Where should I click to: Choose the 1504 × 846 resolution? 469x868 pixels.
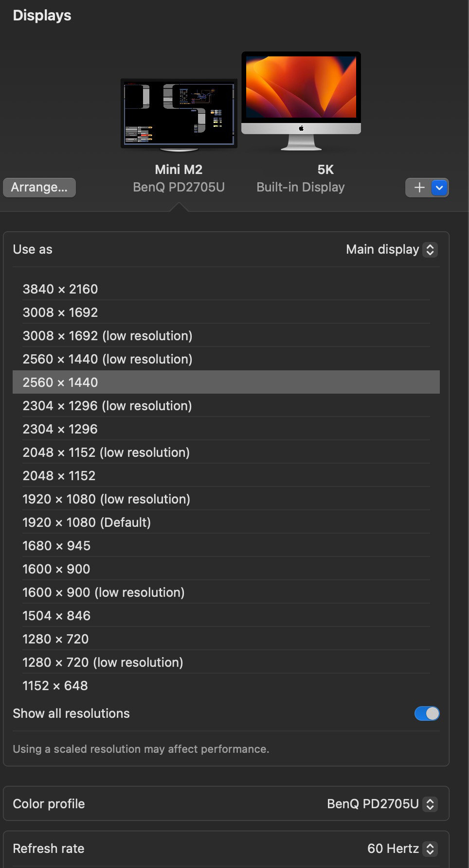pyautogui.click(x=226, y=616)
